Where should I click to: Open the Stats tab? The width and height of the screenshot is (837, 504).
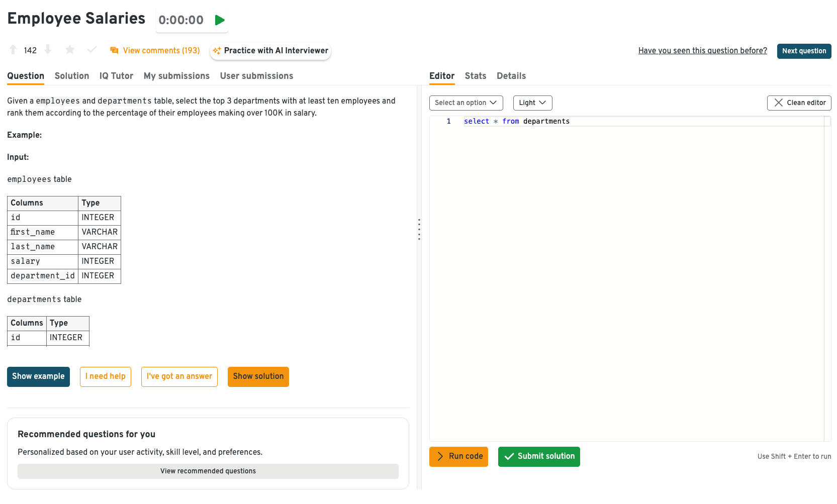[x=475, y=76]
